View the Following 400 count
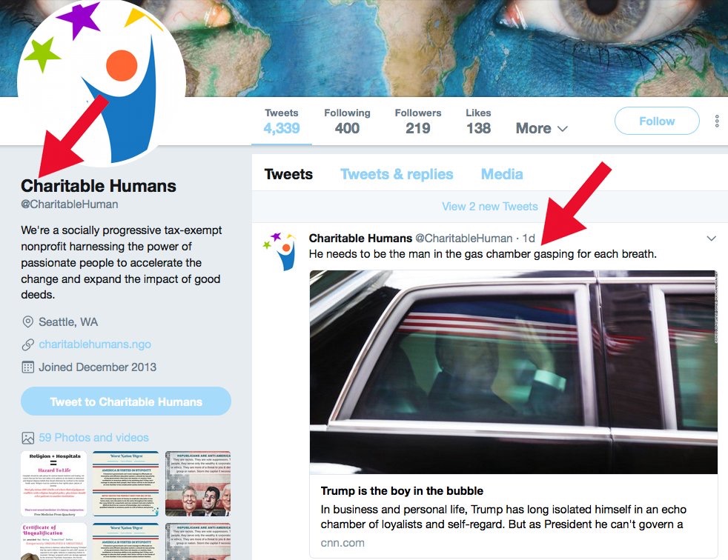Image resolution: width=728 pixels, height=560 pixels. point(347,121)
